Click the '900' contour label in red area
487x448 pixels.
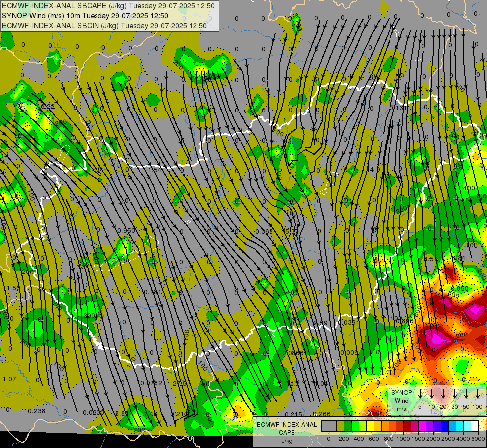click(x=462, y=335)
